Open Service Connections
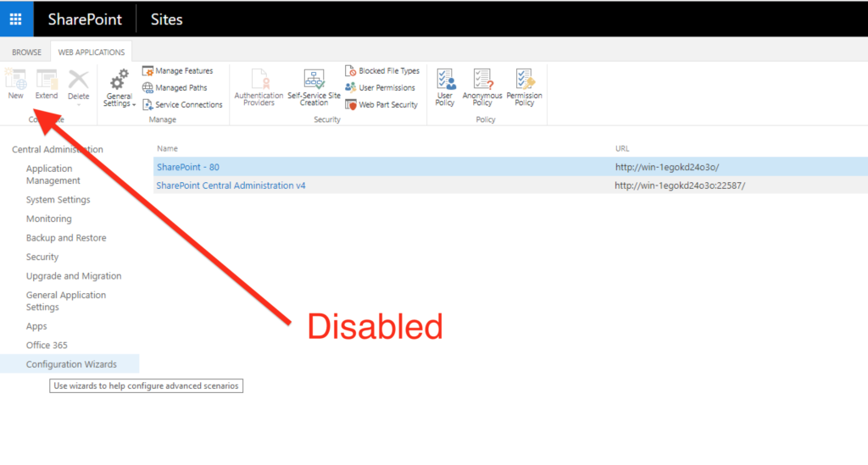This screenshot has width=868, height=465. click(x=183, y=104)
